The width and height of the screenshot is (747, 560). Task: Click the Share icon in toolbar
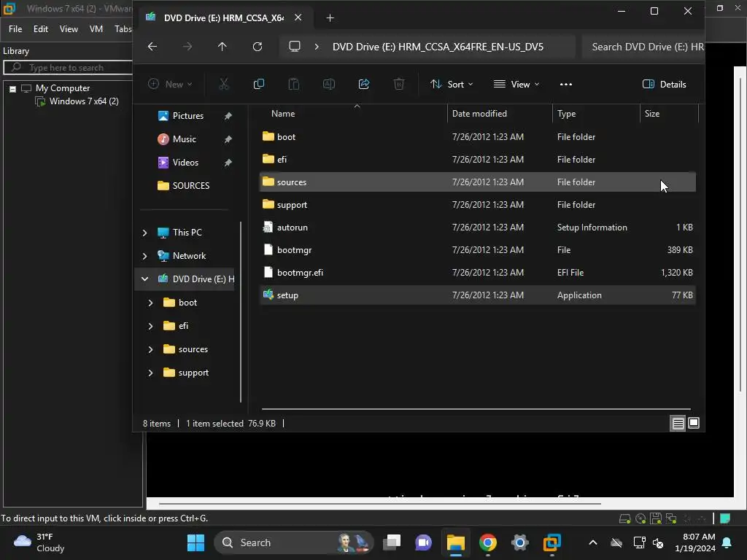[364, 85]
